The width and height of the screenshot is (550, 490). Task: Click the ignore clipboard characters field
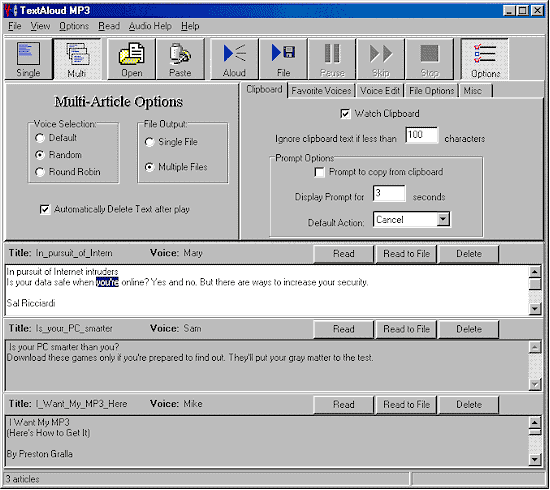coord(422,135)
